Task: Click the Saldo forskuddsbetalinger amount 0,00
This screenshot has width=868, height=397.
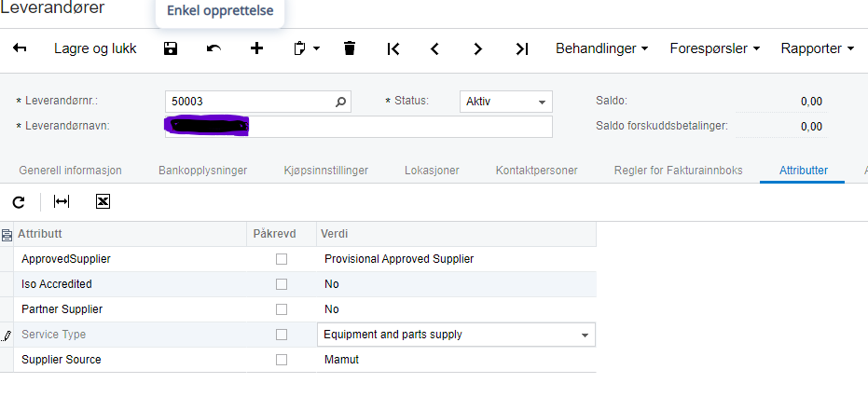Action: (x=811, y=127)
